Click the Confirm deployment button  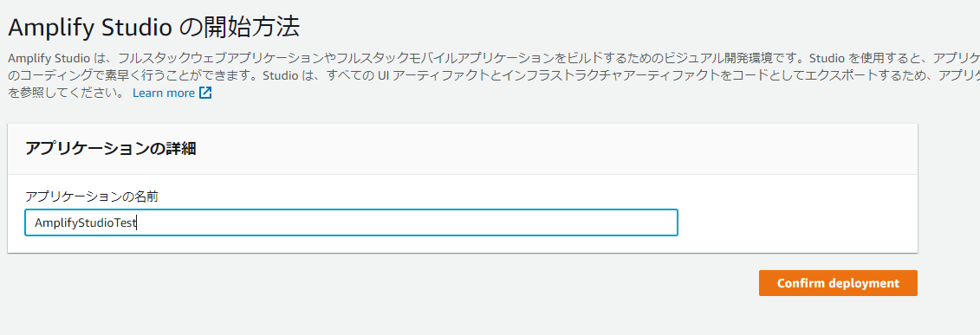point(838,283)
